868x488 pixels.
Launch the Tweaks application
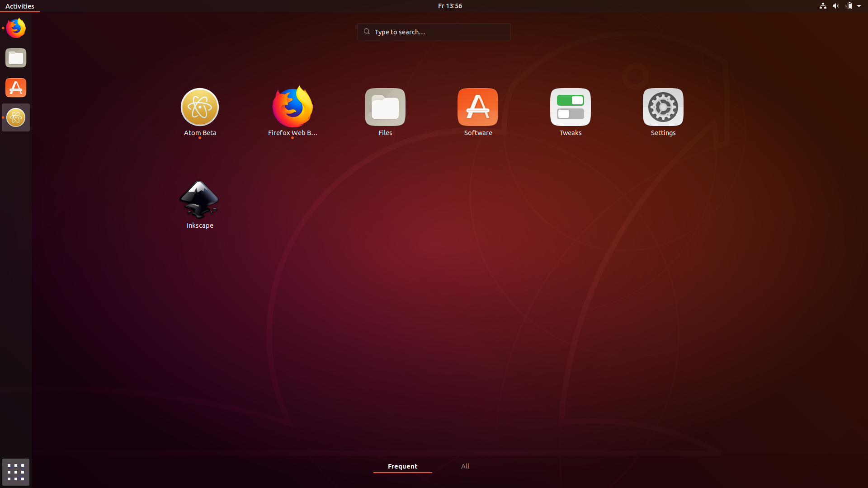571,108
